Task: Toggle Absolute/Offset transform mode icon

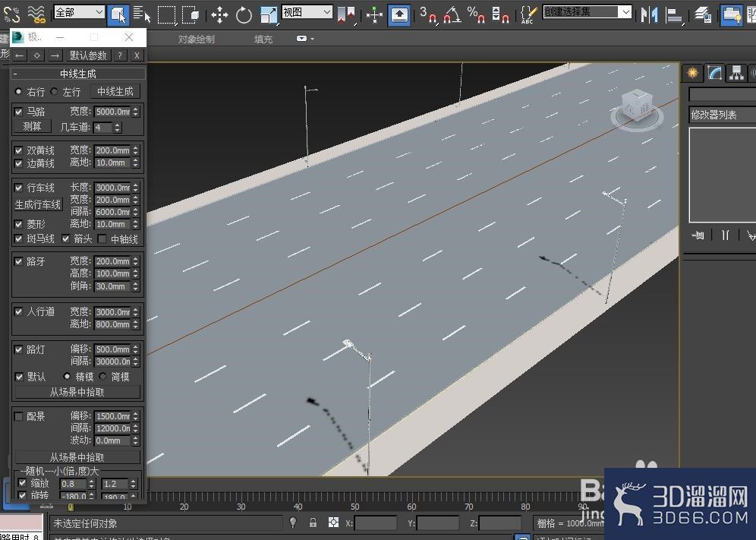Action: click(333, 523)
